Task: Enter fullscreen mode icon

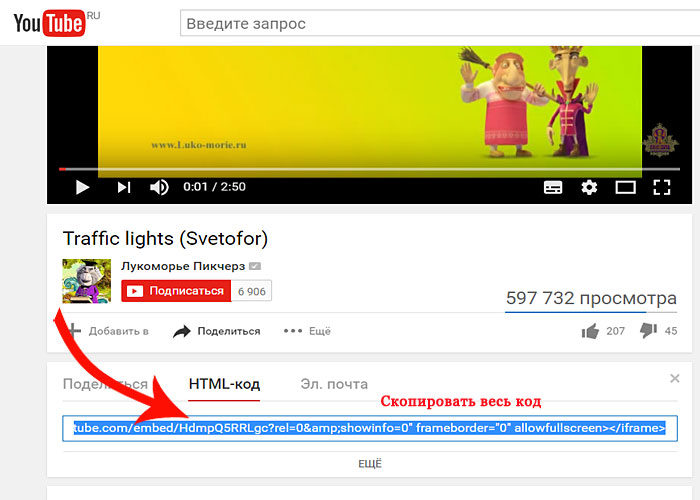Action: pos(662,188)
